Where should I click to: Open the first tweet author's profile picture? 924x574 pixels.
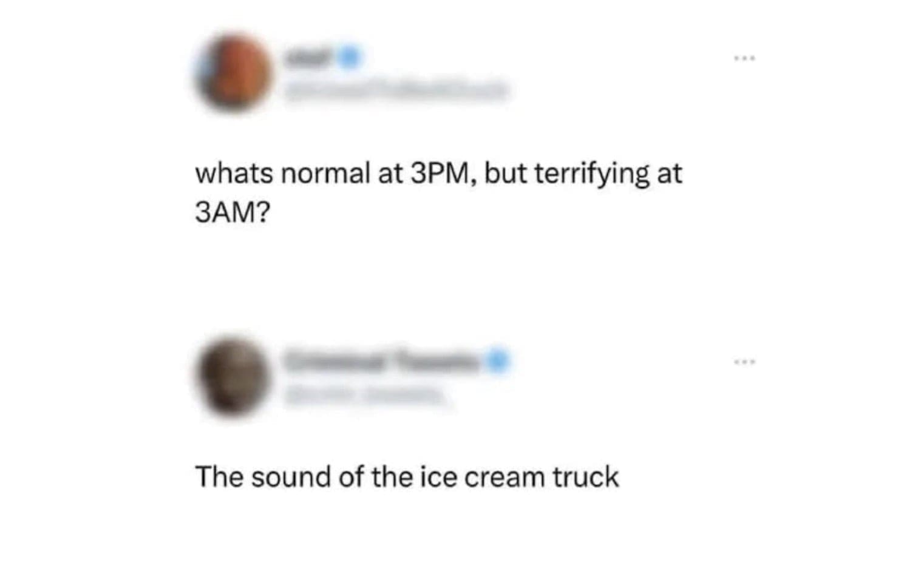[233, 73]
